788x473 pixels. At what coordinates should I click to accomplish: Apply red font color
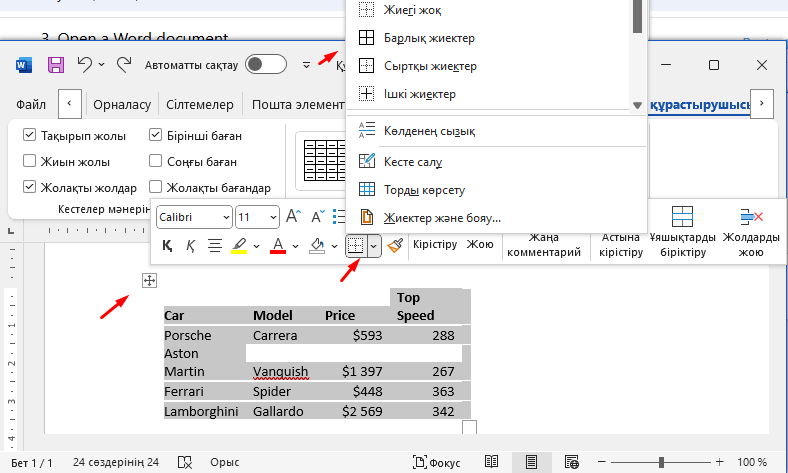[278, 246]
